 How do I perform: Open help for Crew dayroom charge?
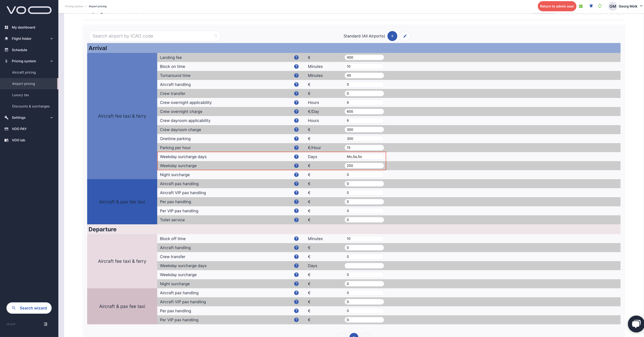(296, 130)
